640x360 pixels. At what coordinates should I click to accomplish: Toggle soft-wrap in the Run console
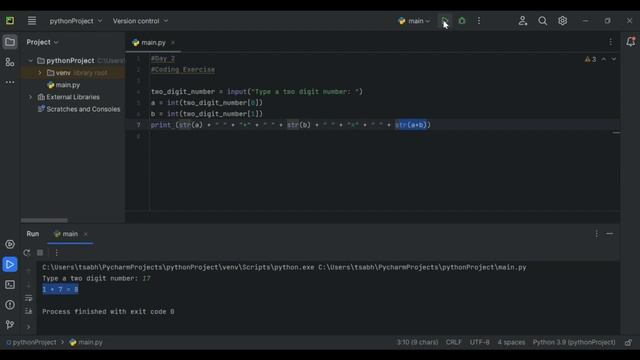click(28, 298)
